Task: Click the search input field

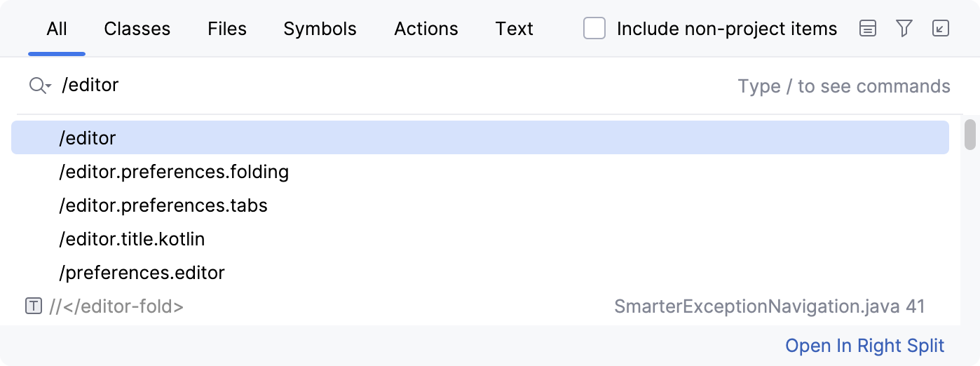Action: [x=393, y=86]
